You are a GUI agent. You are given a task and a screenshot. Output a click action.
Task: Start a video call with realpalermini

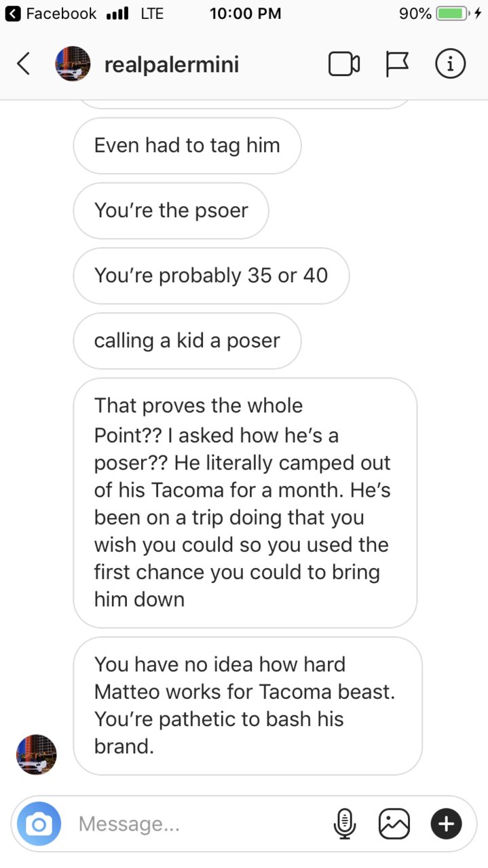coord(343,64)
